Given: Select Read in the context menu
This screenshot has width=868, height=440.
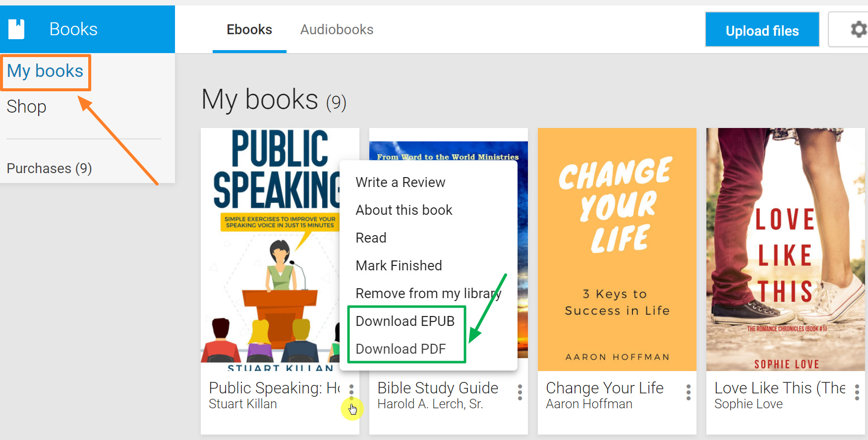Looking at the screenshot, I should [x=371, y=238].
